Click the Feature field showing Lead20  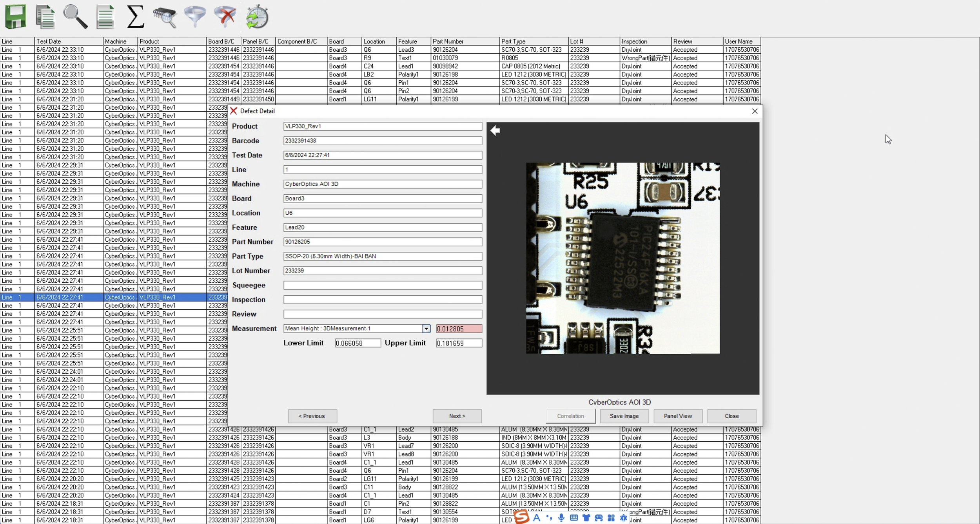coord(383,227)
